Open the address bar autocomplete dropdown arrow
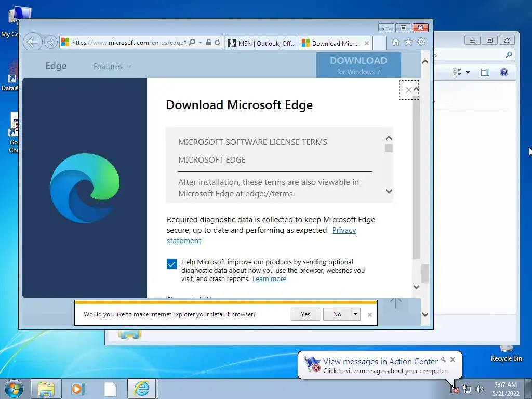 point(200,42)
